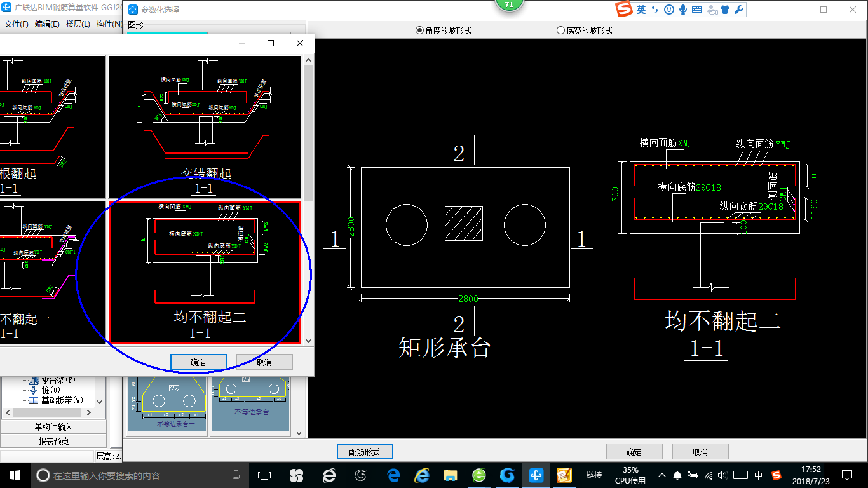The image size is (868, 488).
Task: Click the taskbar search microphone icon
Action: 236,475
